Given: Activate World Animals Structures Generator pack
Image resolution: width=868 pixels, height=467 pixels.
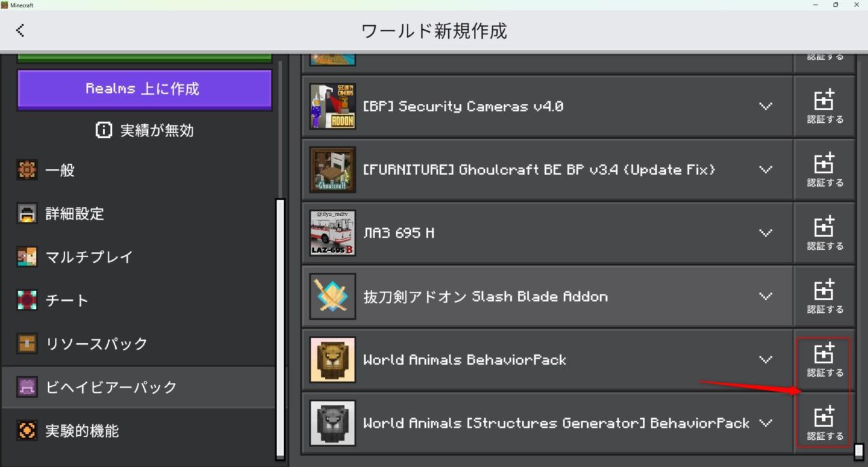Looking at the screenshot, I should (825, 423).
